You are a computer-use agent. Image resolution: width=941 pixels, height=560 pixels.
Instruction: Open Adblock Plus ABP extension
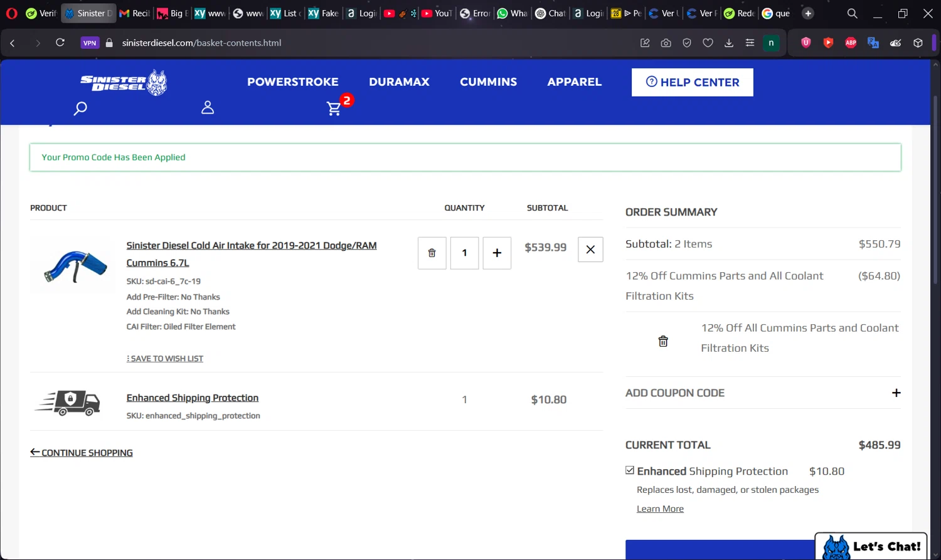tap(851, 43)
